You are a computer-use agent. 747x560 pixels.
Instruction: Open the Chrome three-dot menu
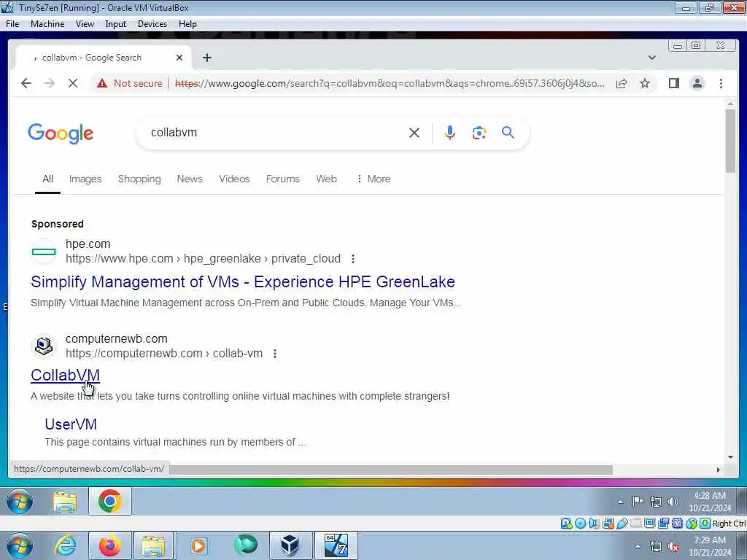(x=721, y=83)
